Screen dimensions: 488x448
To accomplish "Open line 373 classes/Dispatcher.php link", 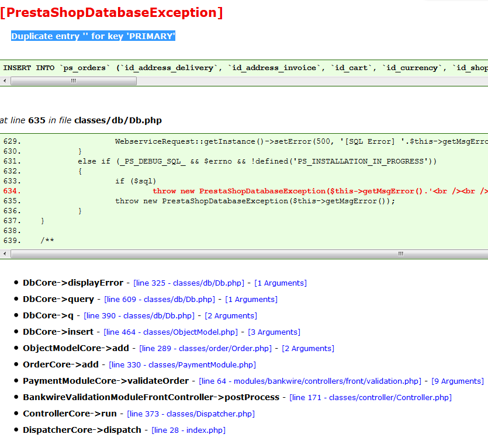I will click(191, 414).
